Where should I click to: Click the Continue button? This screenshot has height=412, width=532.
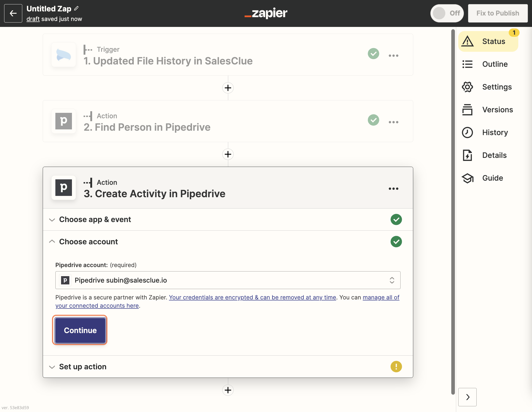click(x=80, y=330)
